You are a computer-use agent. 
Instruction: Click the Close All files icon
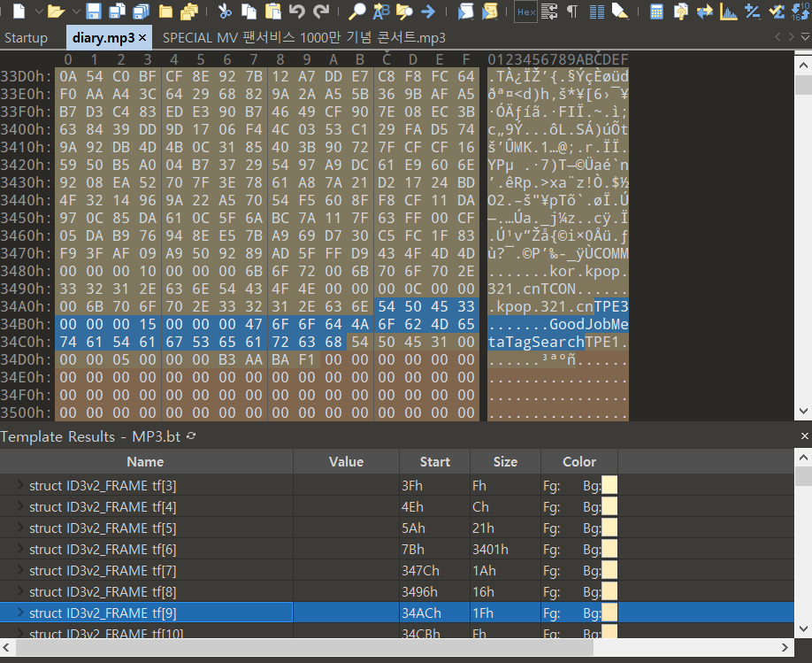[189, 11]
